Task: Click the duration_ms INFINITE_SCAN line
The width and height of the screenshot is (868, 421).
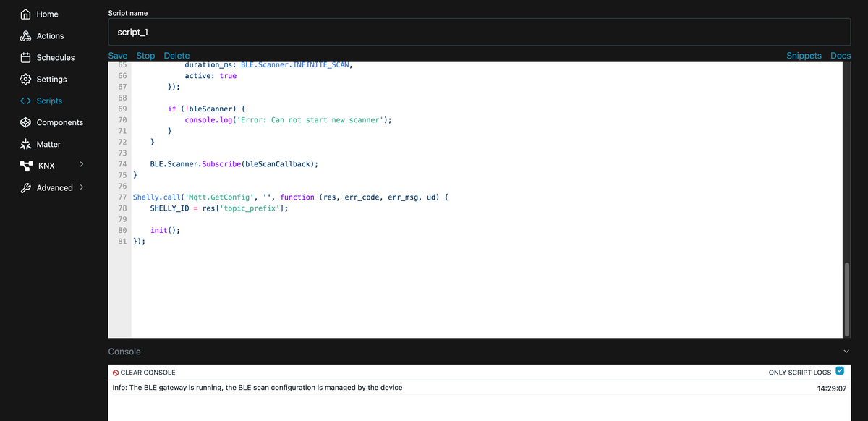Action: tap(269, 65)
